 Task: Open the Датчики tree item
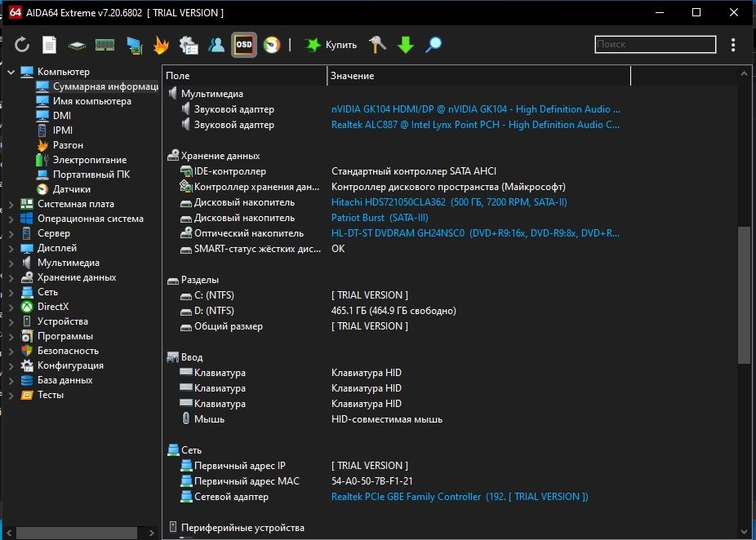click(x=64, y=189)
